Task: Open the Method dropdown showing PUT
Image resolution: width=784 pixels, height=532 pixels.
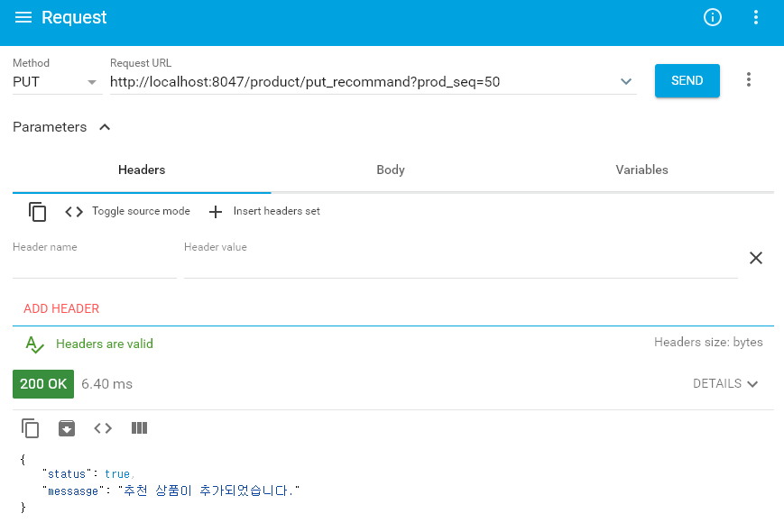Action: point(57,82)
